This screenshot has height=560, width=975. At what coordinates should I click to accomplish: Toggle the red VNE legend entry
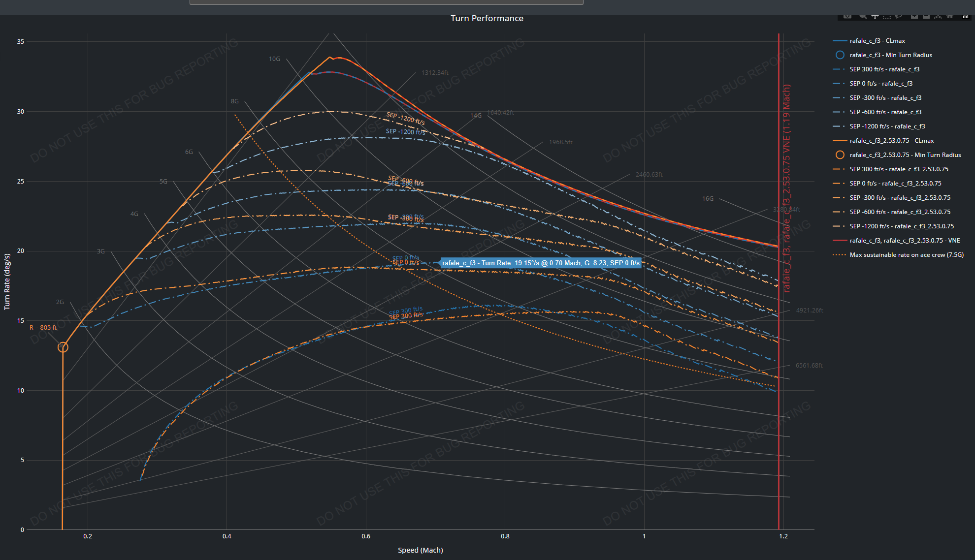(904, 241)
